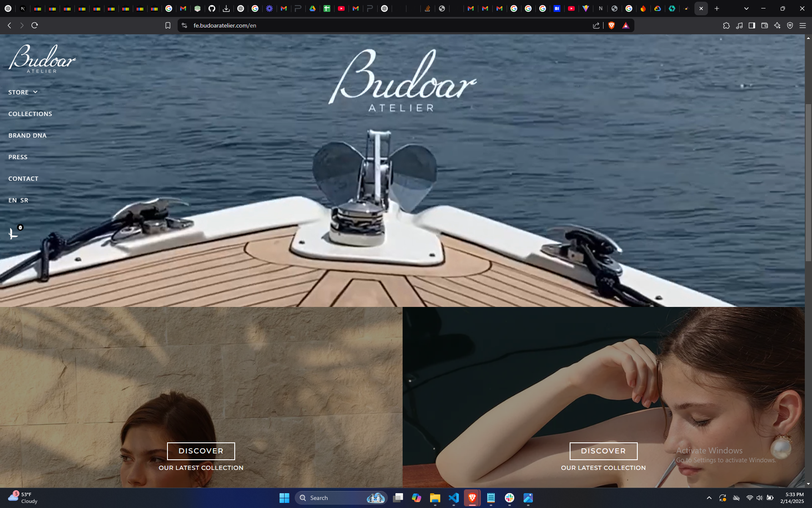The height and width of the screenshot is (508, 812).
Task: Click left 'OUR LATEST COLLECTION' caption
Action: pos(201,468)
